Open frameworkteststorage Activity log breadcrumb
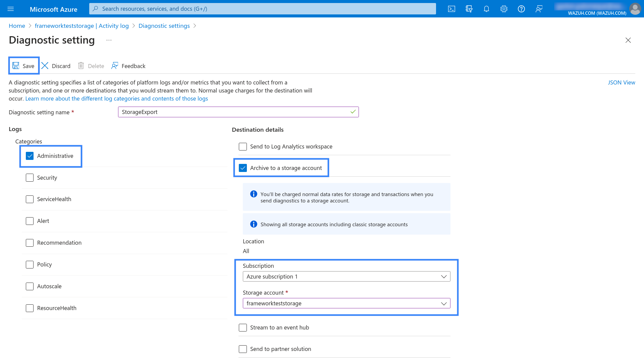Image resolution: width=644 pixels, height=362 pixels. (82, 26)
